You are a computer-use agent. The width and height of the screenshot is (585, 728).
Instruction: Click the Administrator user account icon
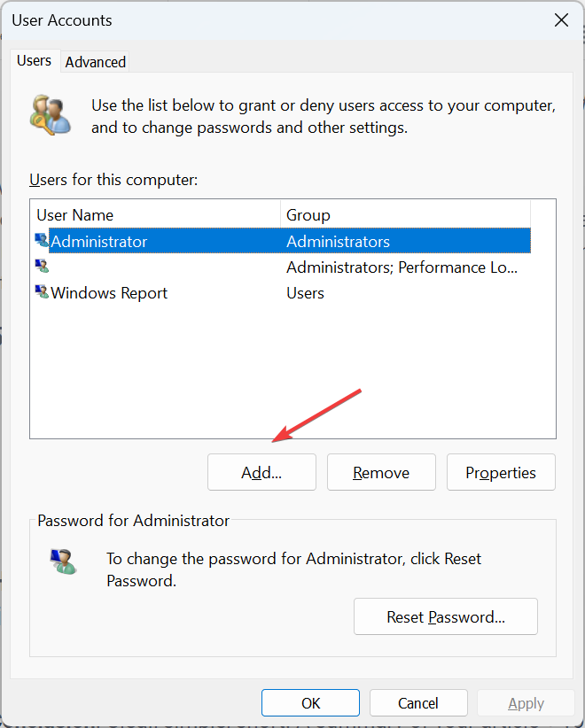(x=42, y=241)
